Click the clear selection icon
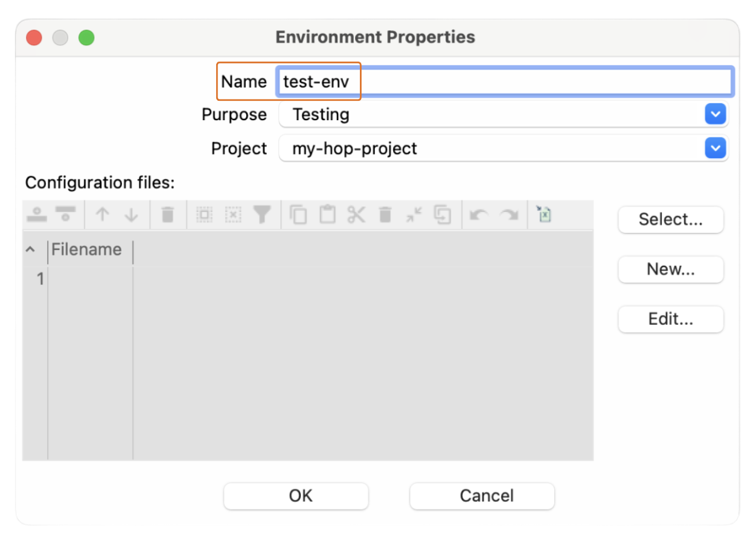The width and height of the screenshot is (756, 541). [x=233, y=214]
